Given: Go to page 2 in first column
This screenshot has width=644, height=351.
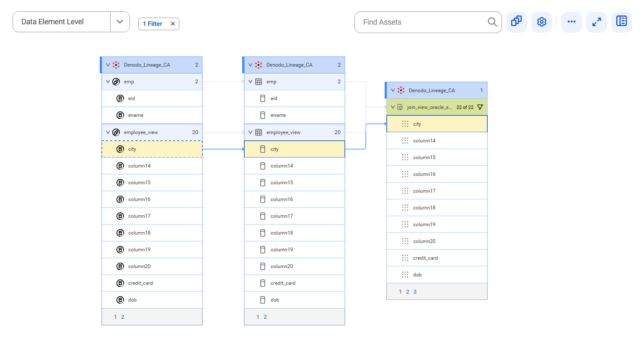Looking at the screenshot, I should click(x=123, y=317).
